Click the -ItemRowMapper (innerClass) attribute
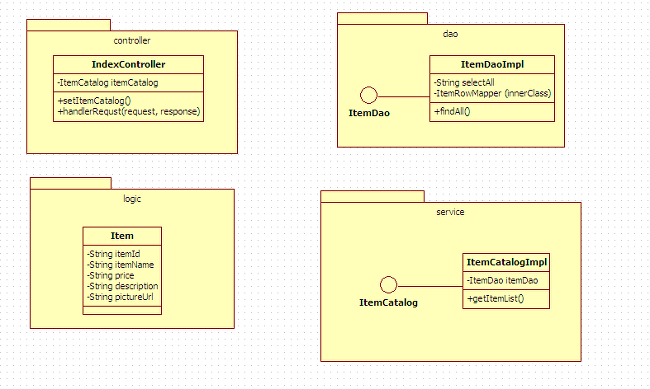 coord(492,93)
